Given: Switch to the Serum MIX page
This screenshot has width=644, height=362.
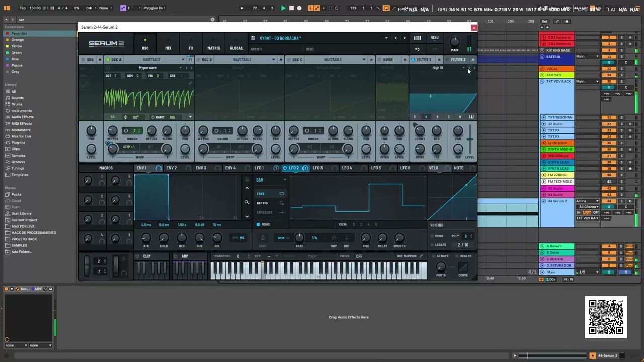Looking at the screenshot, I should point(168,45).
